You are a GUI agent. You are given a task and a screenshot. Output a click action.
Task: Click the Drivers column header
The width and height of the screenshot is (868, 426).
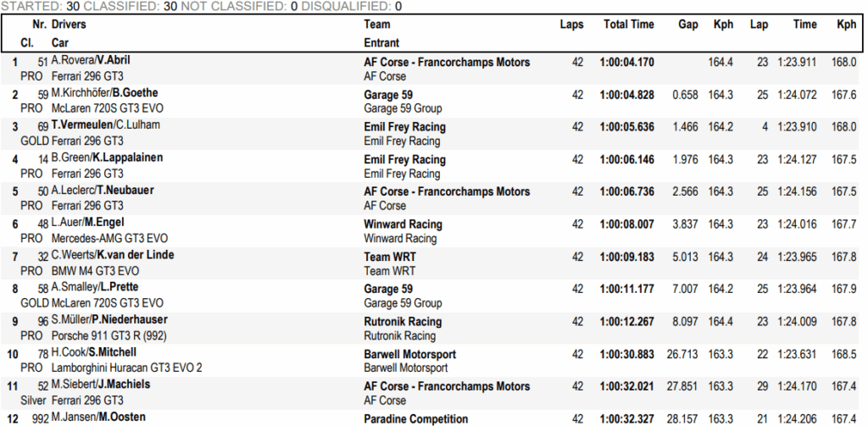69,25
